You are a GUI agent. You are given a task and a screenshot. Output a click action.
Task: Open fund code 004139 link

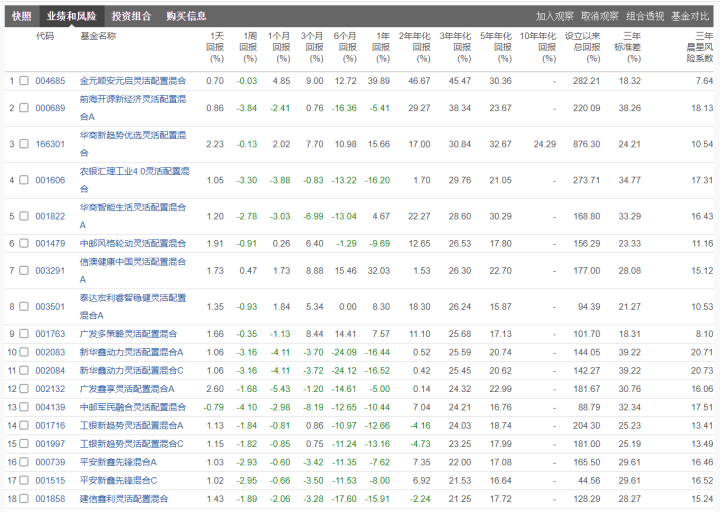50,407
